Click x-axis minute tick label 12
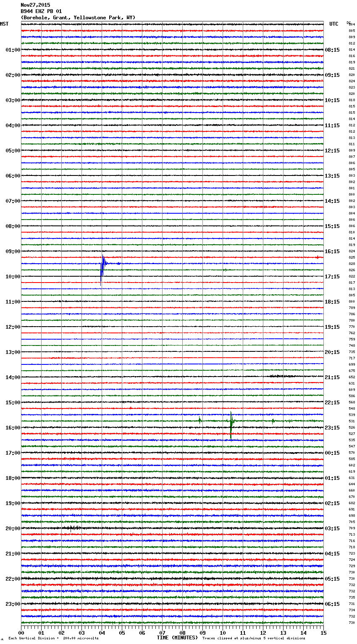The image size is (357, 644). click(263, 633)
